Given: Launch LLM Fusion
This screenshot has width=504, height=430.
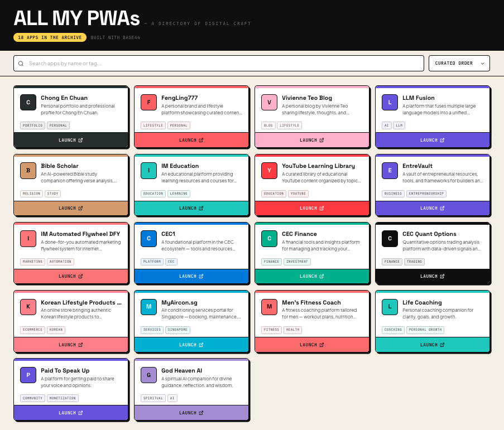Looking at the screenshot, I should point(433,140).
